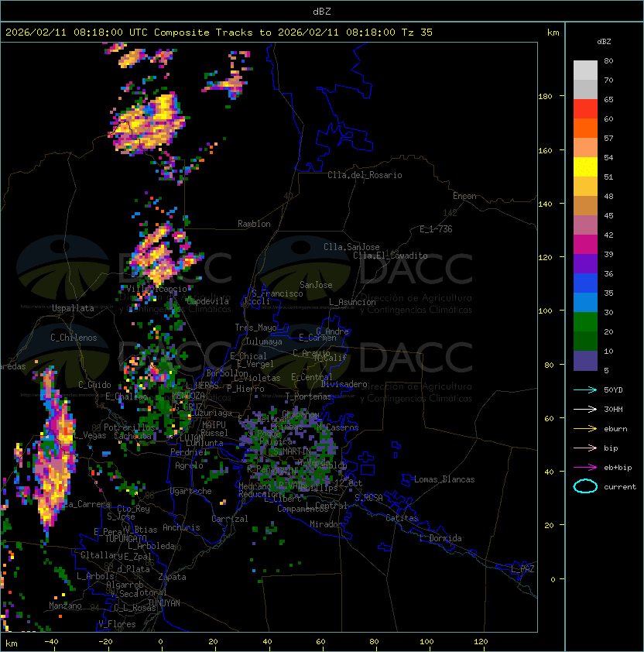Click the 'L_Dormida' map label
This screenshot has width=644, height=652.
440,538
